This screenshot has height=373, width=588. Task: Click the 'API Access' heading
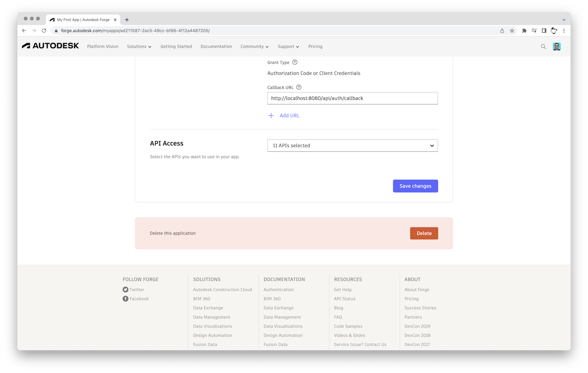click(167, 143)
